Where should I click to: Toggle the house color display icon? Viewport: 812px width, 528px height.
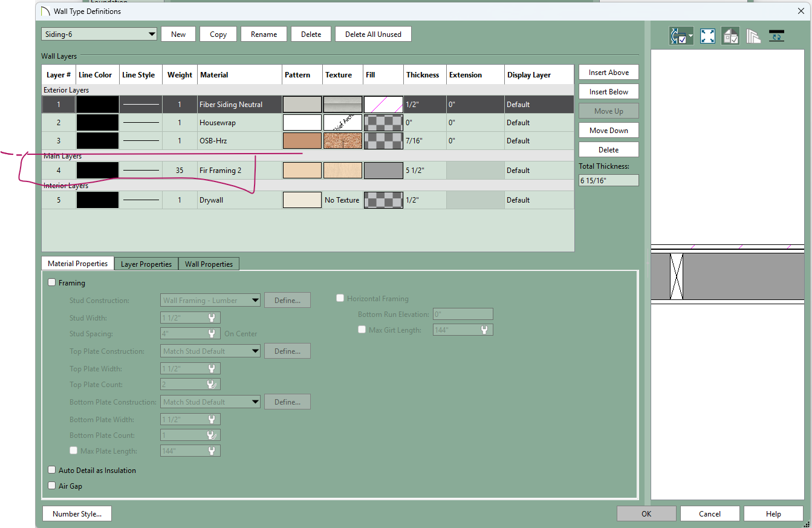coord(730,36)
